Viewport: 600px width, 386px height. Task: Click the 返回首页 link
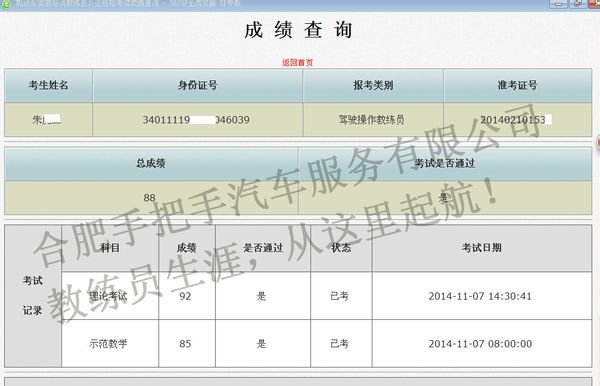pyautogui.click(x=297, y=62)
